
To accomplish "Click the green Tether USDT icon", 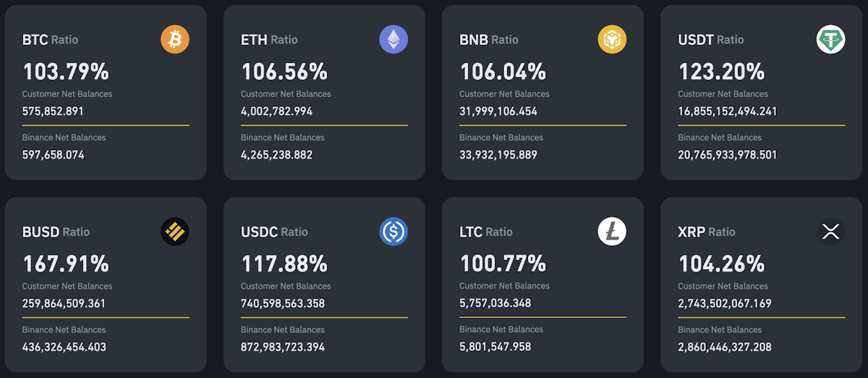I will pyautogui.click(x=831, y=39).
